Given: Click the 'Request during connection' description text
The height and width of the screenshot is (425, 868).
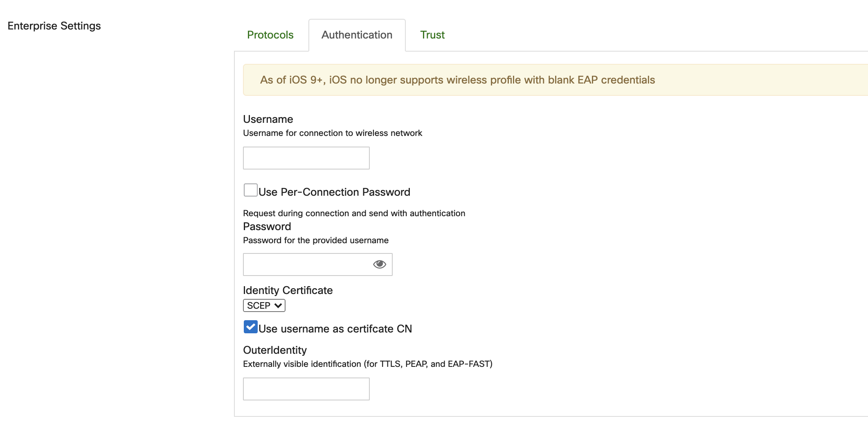Looking at the screenshot, I should 354,213.
